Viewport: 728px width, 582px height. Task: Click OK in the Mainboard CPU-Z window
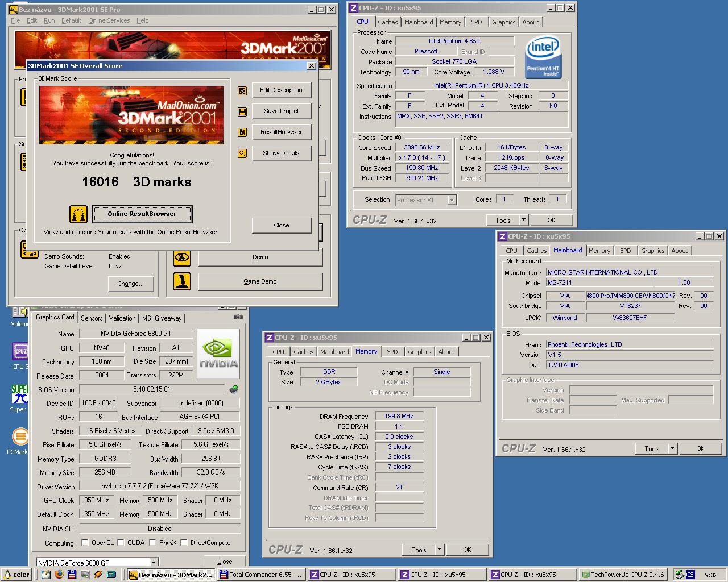tap(700, 448)
